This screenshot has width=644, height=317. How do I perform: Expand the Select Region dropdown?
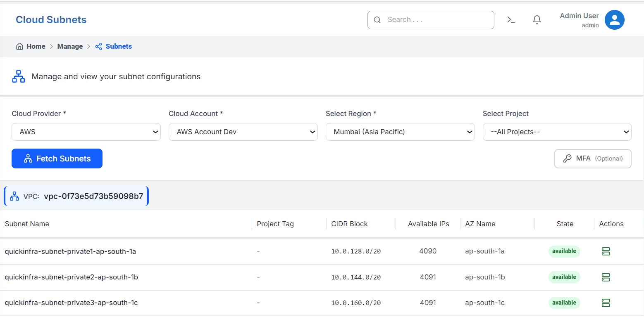click(x=400, y=132)
